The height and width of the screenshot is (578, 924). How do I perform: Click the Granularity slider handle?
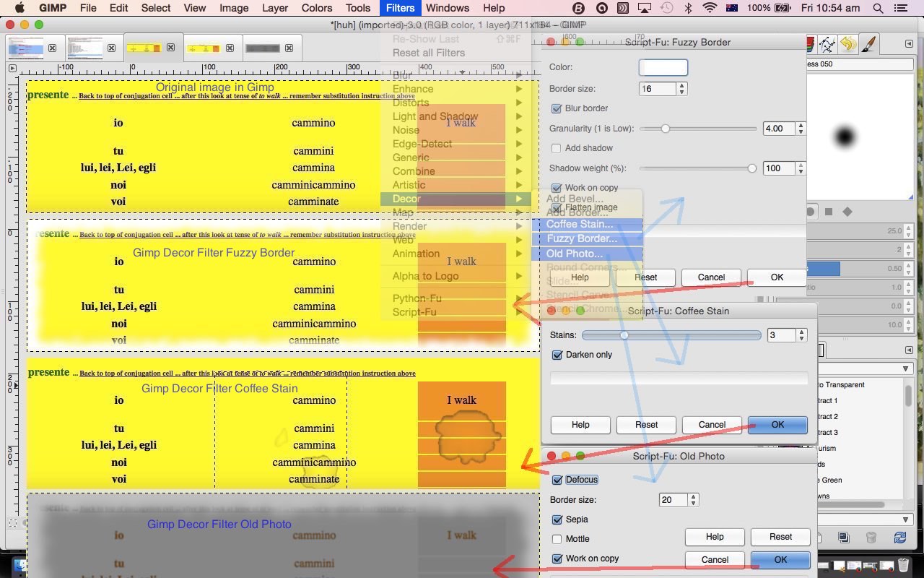coord(666,129)
